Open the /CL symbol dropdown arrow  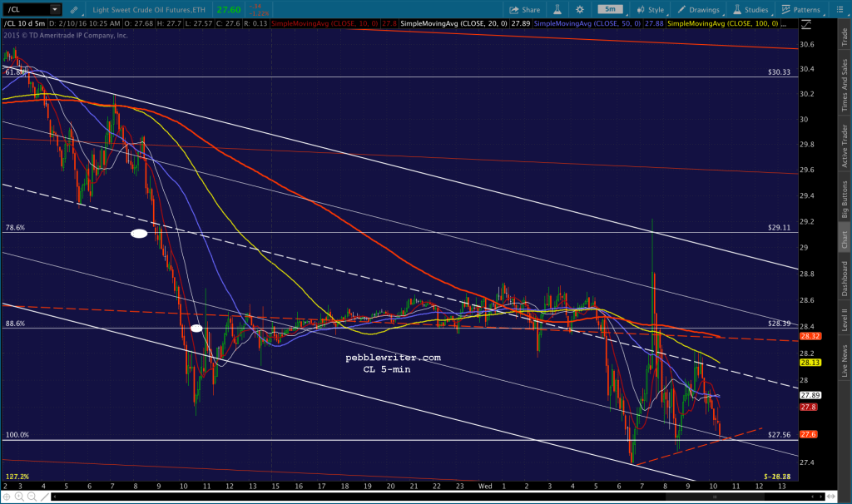[x=55, y=9]
